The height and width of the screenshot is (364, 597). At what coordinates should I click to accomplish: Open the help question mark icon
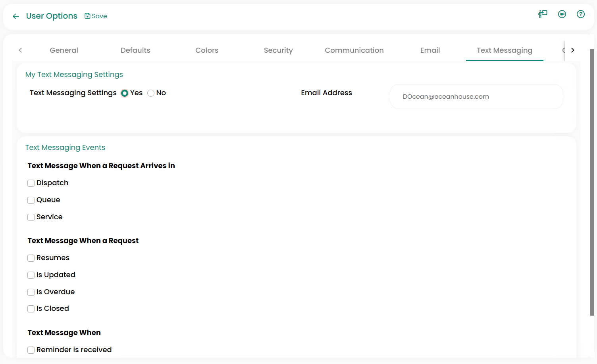(580, 14)
